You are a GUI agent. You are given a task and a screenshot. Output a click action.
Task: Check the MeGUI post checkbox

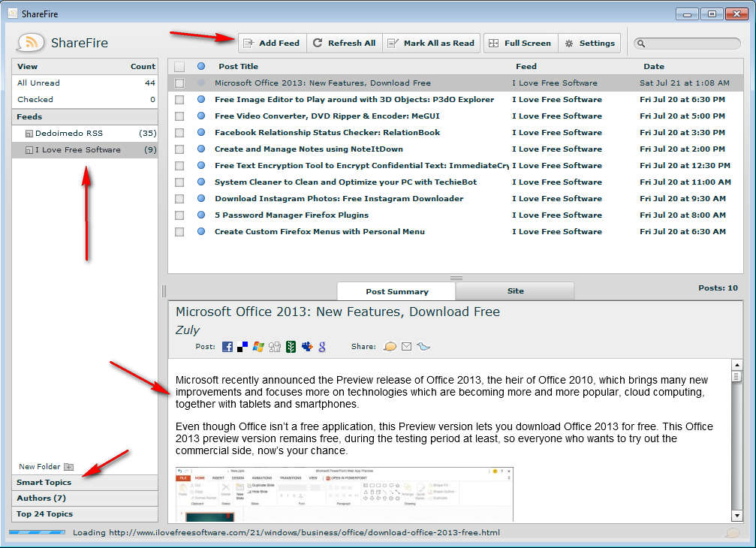[x=179, y=116]
